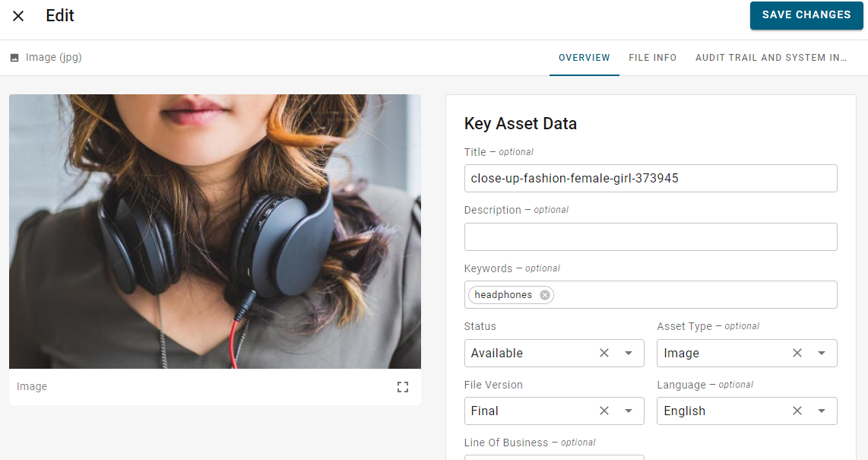Click the headphones photo preview
Screen dimensions: 868x460
tap(215, 231)
